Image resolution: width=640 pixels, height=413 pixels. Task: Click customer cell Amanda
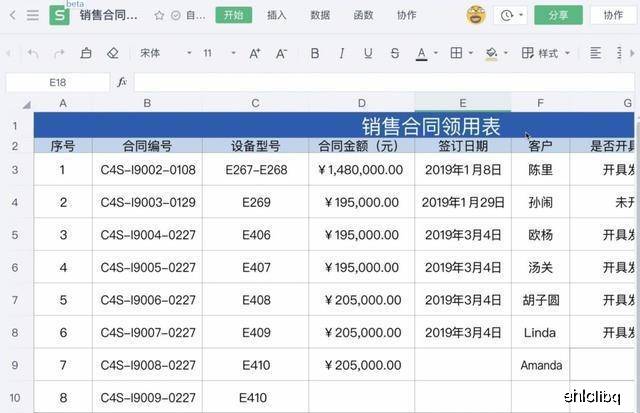click(540, 365)
